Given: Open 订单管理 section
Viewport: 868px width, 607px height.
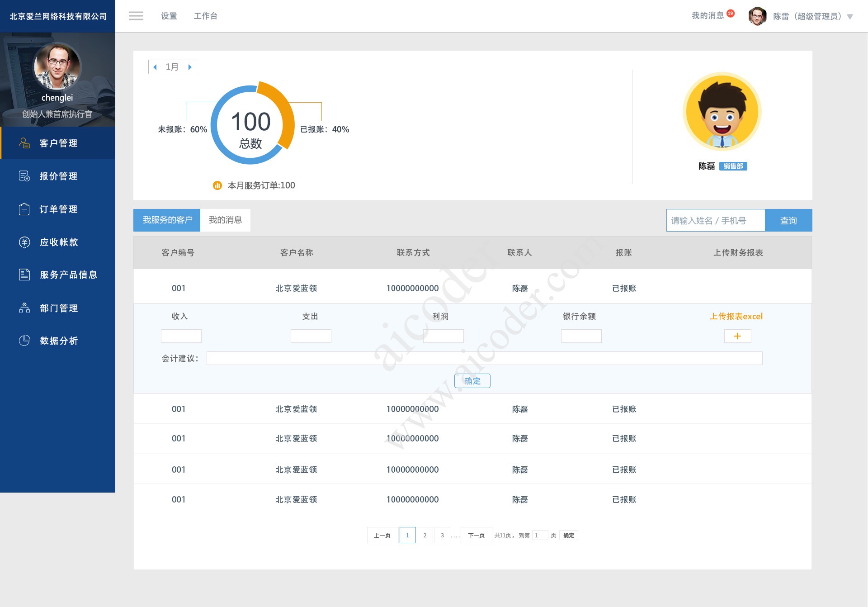Looking at the screenshot, I should click(x=57, y=209).
